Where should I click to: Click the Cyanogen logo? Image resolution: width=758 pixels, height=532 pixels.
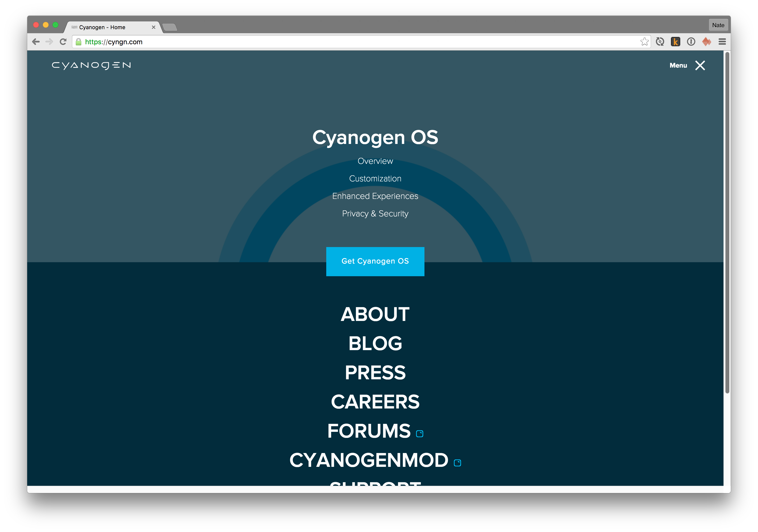(x=91, y=65)
